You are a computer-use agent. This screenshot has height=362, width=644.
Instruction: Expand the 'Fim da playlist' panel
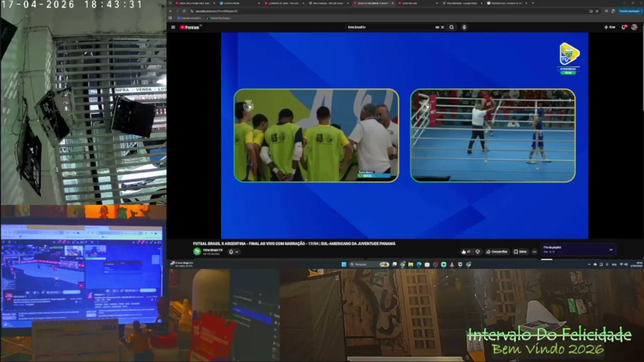coord(611,249)
